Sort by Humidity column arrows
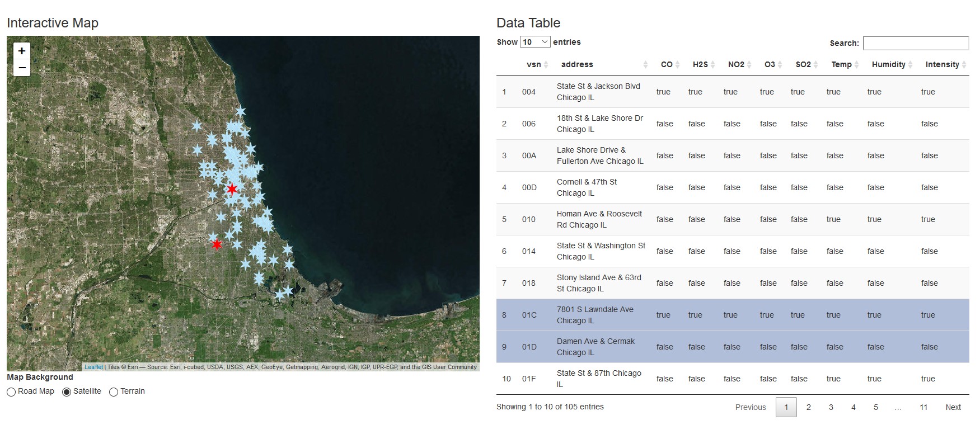Viewport: 980px width, 434px height. (x=910, y=65)
